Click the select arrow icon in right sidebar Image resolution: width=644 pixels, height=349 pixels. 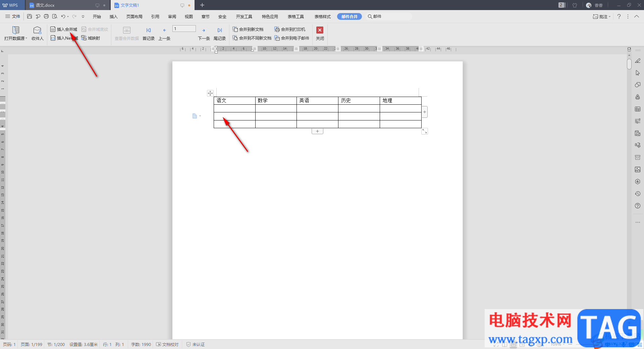pos(638,73)
